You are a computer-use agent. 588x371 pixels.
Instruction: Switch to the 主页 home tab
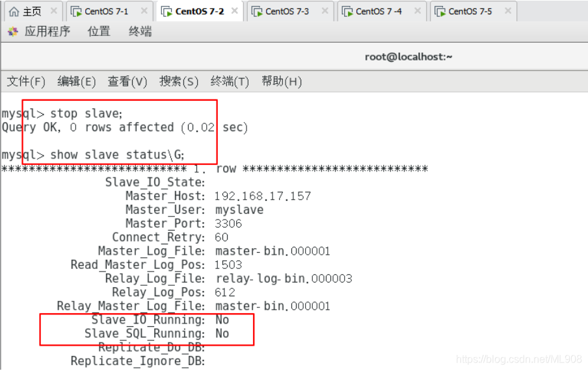[32, 12]
